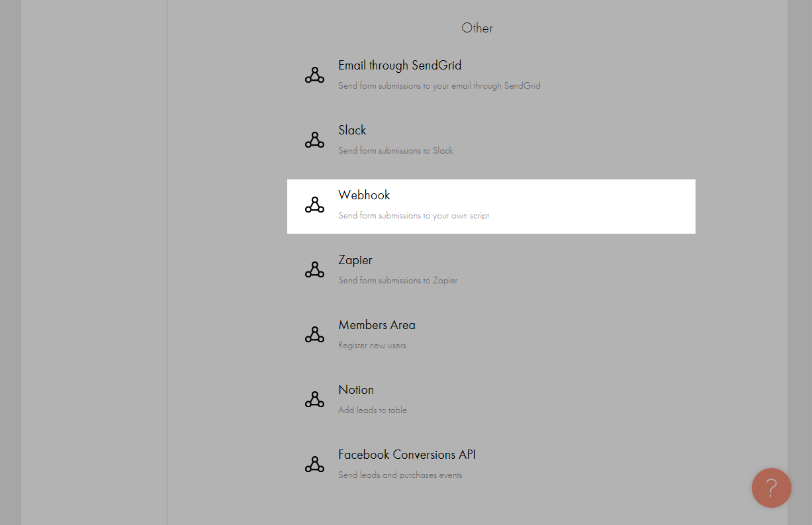812x525 pixels.
Task: Open help with the question mark button
Action: 771,488
